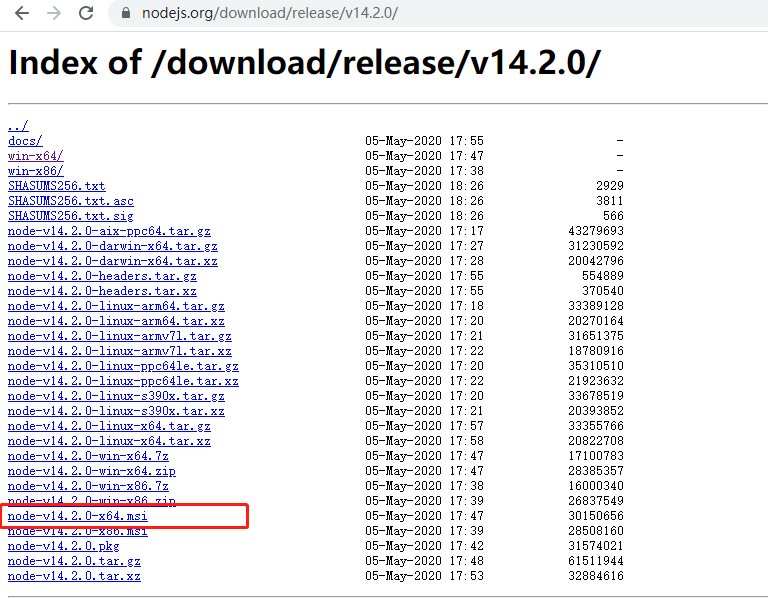Download node-v14.2.0-linux-armv7l.tar.xz
768x598 pixels.
pos(120,351)
